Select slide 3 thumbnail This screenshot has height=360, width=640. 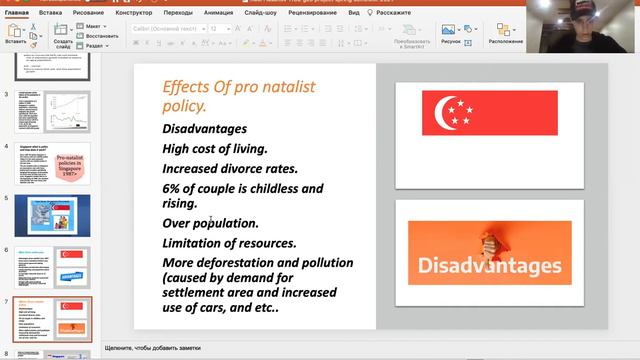(52, 112)
